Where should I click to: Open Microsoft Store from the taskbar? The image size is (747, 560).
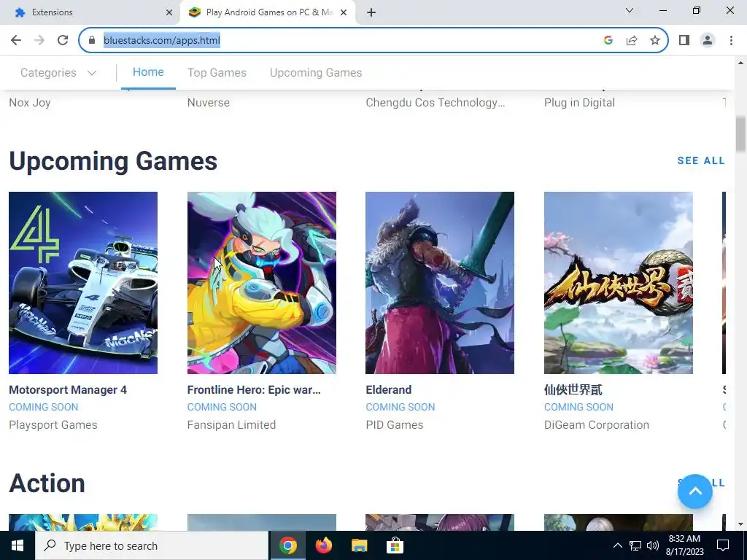point(395,545)
